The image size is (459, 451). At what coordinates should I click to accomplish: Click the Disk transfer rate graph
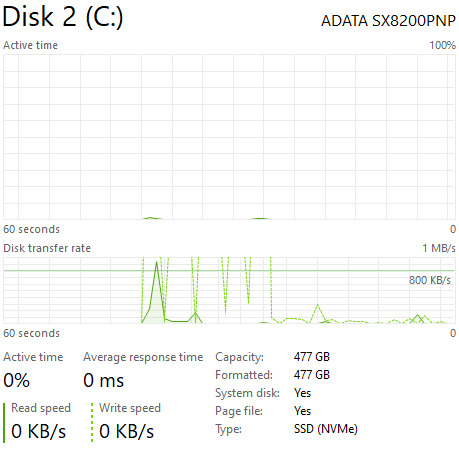coord(229,290)
